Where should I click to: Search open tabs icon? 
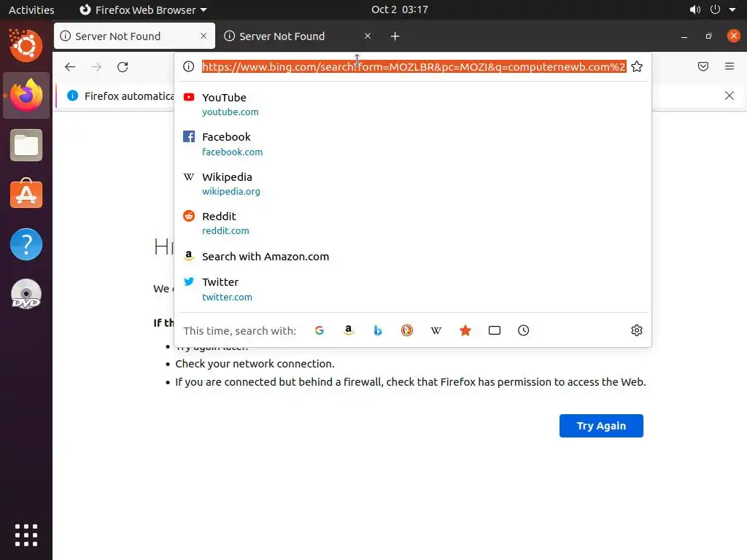coord(495,330)
